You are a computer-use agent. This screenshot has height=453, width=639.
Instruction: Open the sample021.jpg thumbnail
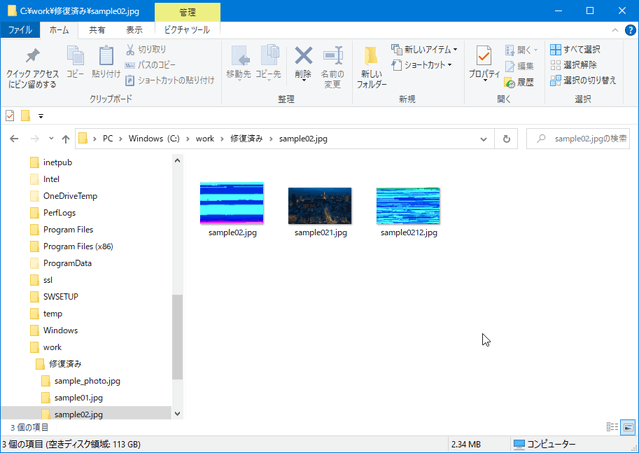320,205
